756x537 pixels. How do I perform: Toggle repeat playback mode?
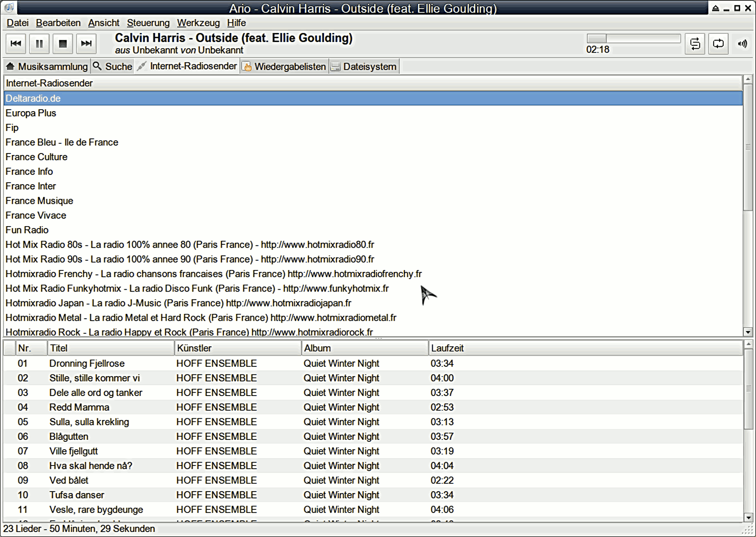point(718,44)
